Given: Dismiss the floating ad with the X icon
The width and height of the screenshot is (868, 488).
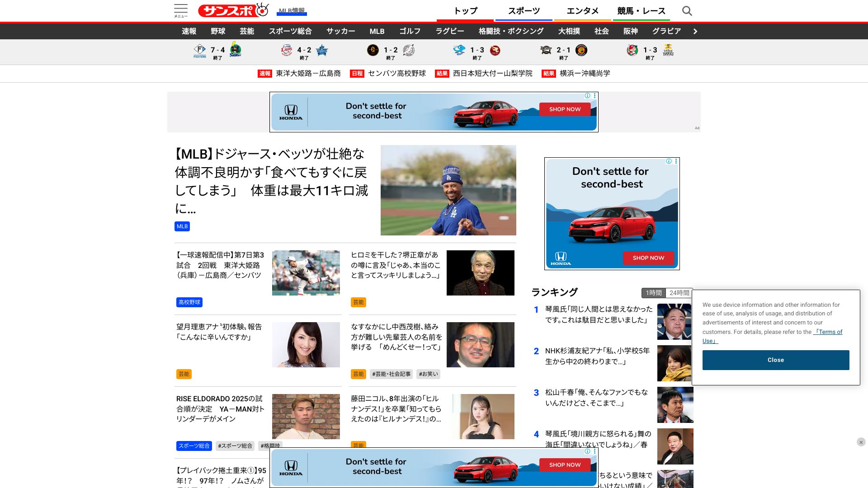Looking at the screenshot, I should click(x=861, y=442).
